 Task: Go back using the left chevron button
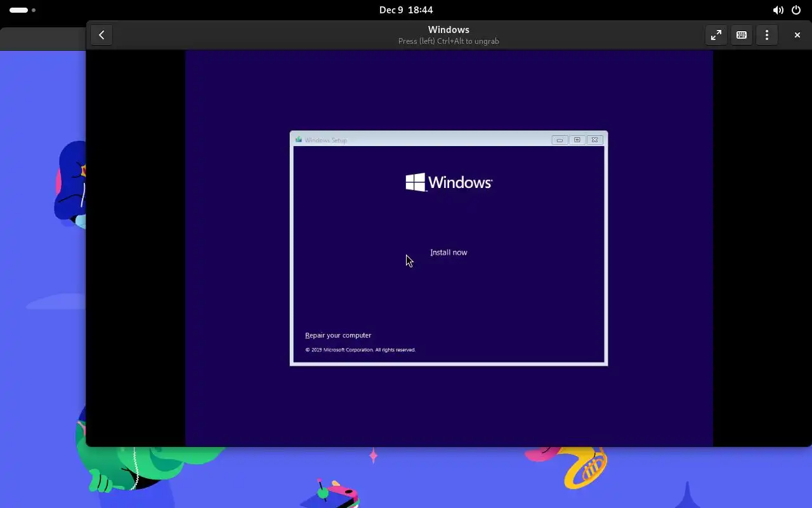pos(101,35)
